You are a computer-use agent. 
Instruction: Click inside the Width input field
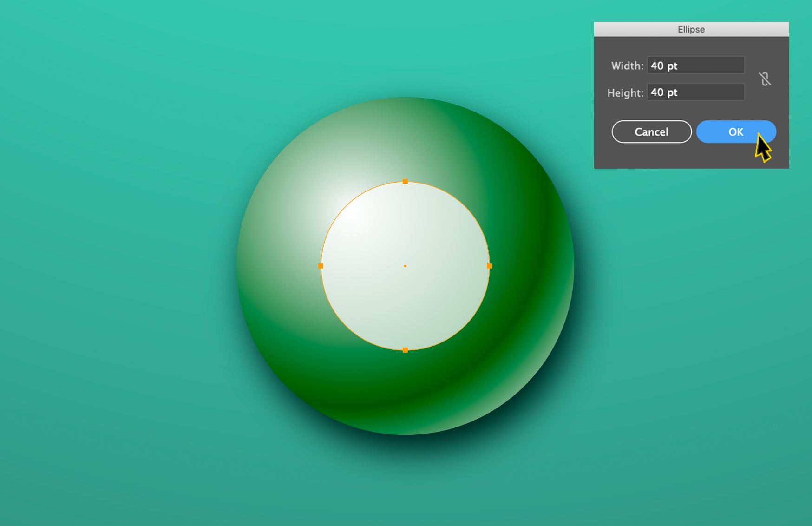tap(695, 66)
